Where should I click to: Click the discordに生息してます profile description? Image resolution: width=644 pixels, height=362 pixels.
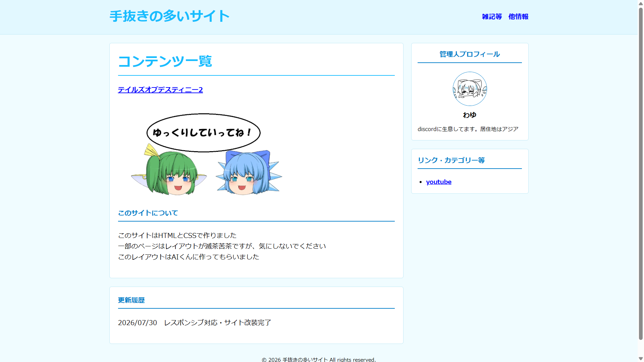[468, 129]
